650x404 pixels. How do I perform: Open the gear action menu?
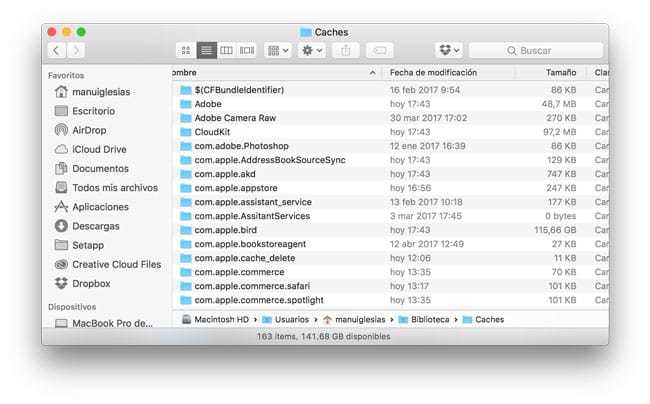point(312,51)
